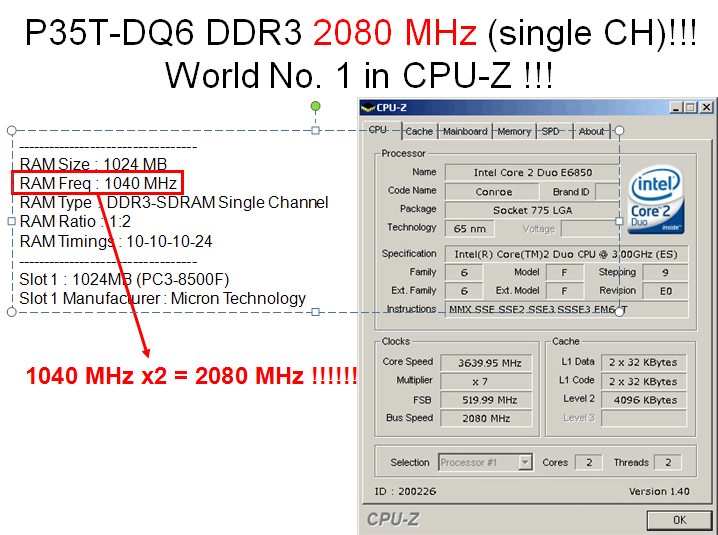
Task: Go to the SPD tab
Action: pos(551,131)
